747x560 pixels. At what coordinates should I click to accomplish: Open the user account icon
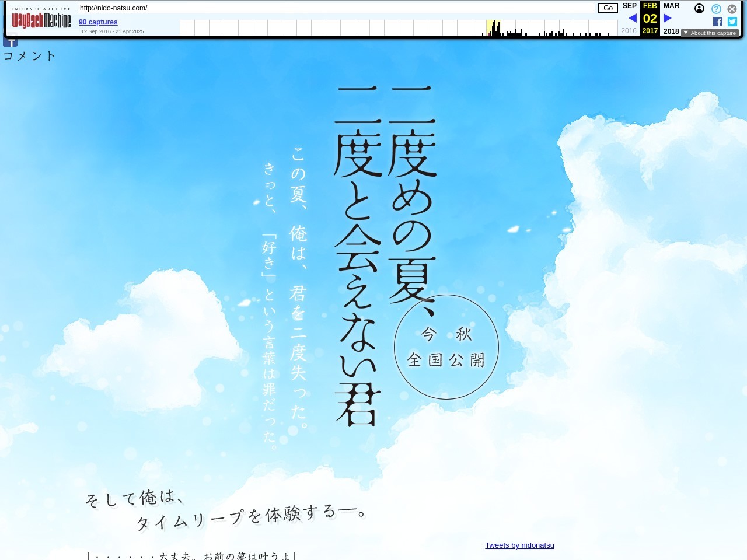[699, 9]
